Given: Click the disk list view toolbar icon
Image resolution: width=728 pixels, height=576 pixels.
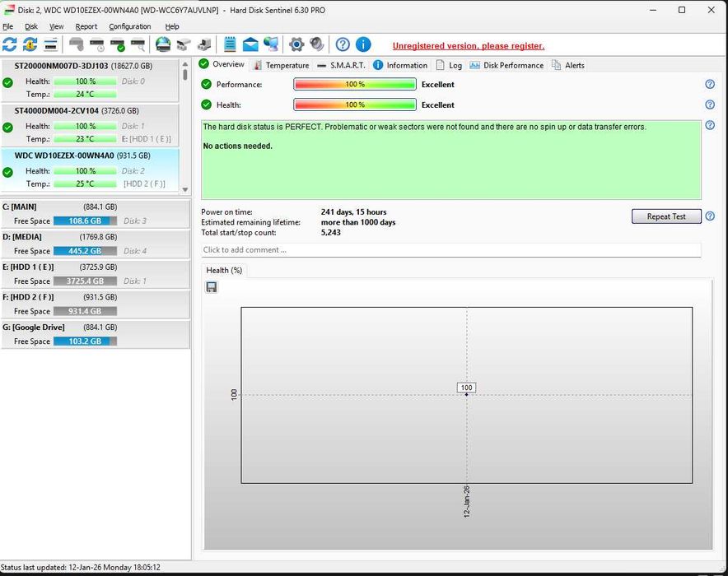Looking at the screenshot, I should pyautogui.click(x=50, y=44).
